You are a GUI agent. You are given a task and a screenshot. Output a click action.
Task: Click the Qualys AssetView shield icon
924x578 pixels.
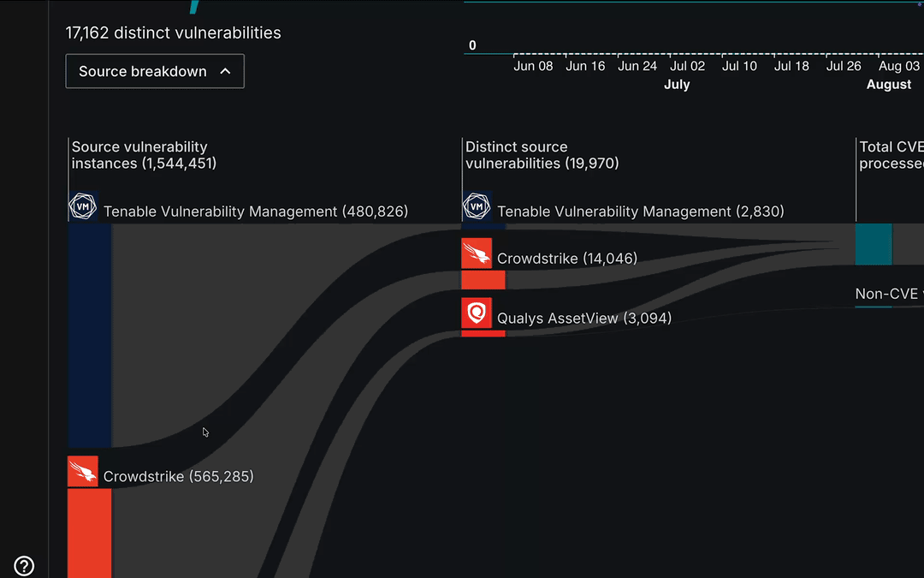[x=477, y=313]
